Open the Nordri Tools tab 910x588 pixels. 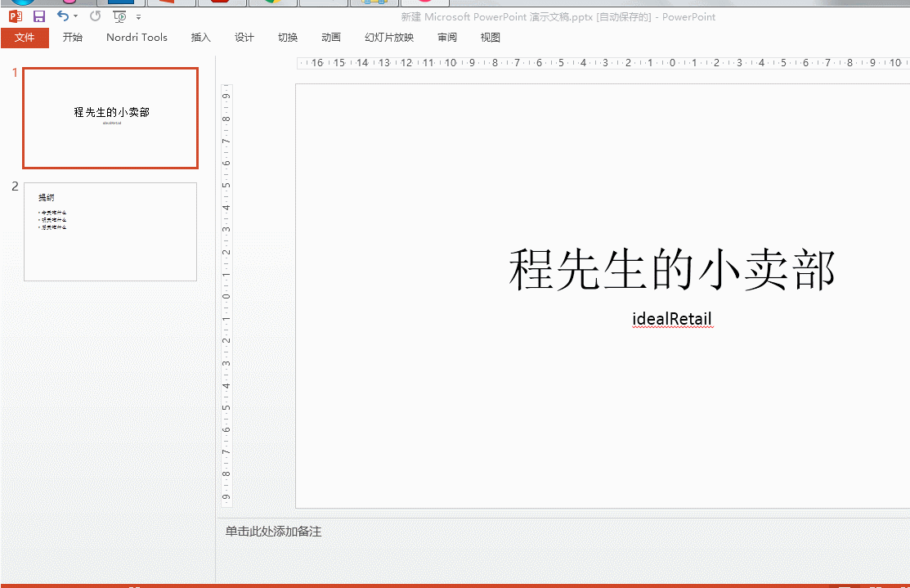point(136,37)
